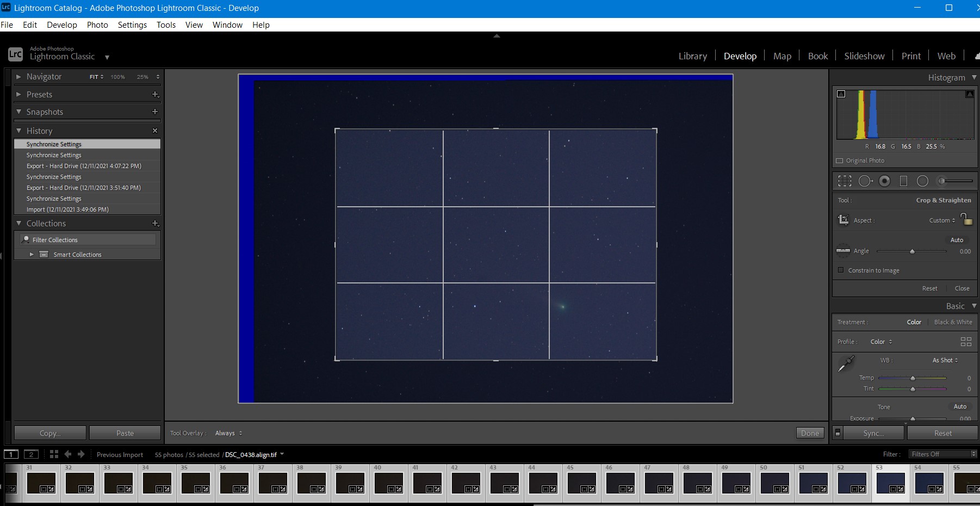Collapse the Collections panel

coord(18,223)
